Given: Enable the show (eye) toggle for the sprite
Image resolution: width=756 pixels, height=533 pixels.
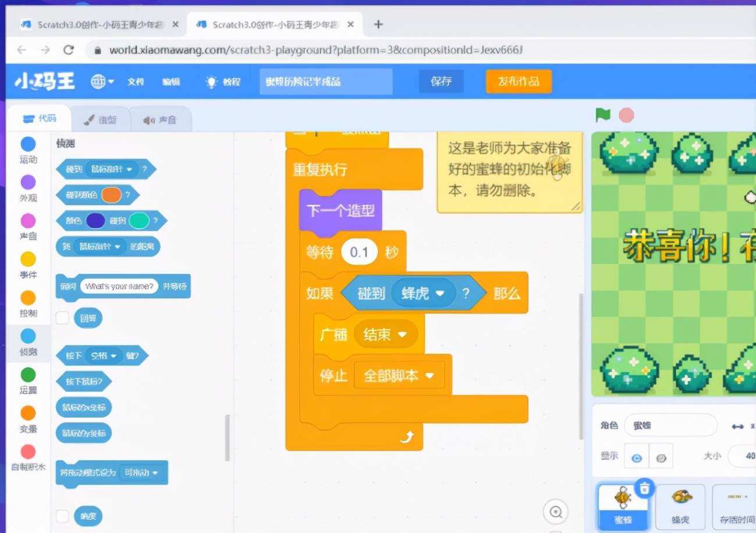Looking at the screenshot, I should tap(636, 456).
